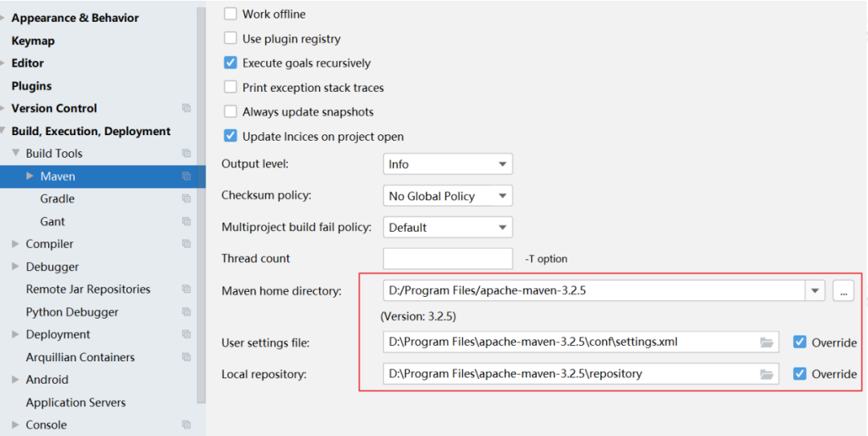Enable the Work offline checkbox
The image size is (868, 436).
tap(231, 14)
